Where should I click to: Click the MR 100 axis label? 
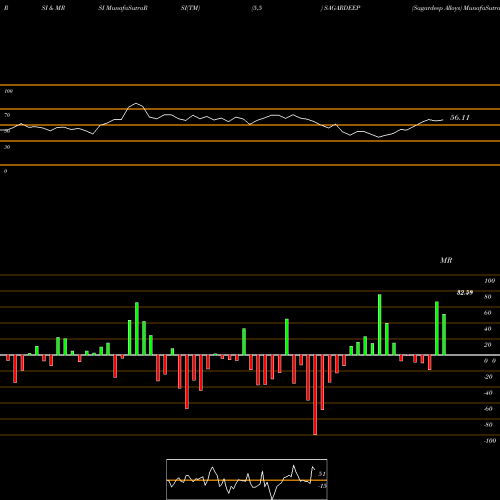click(x=490, y=281)
